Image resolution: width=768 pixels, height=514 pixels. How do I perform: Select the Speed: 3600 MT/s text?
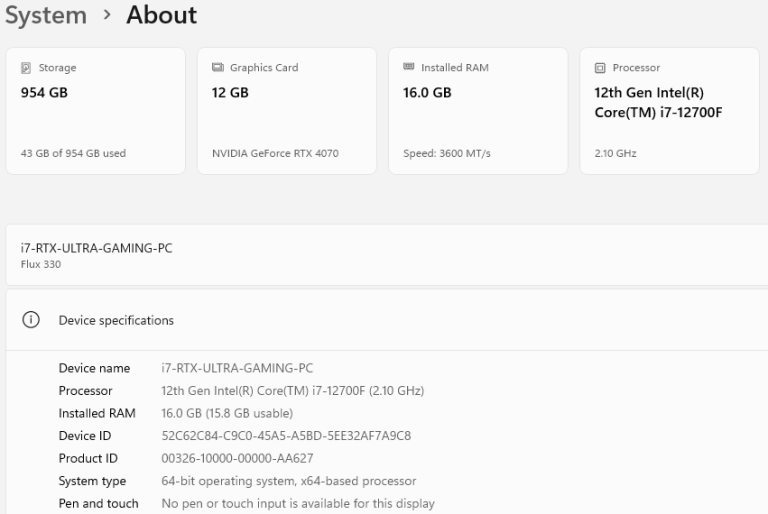click(446, 154)
